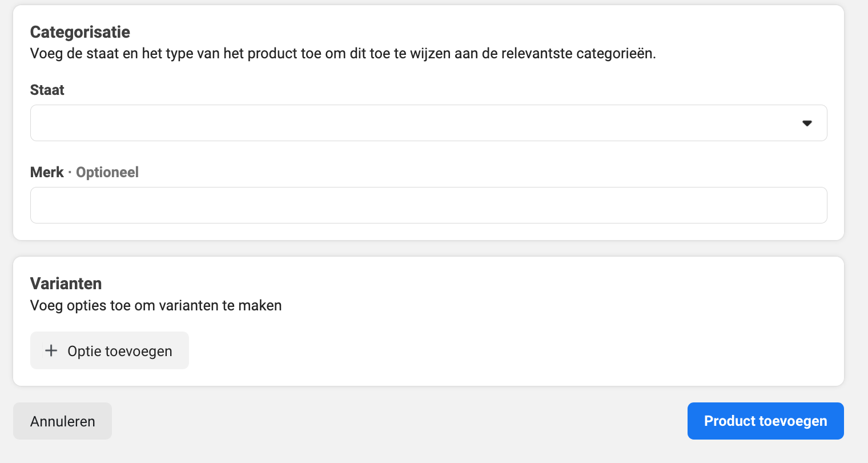The width and height of the screenshot is (868, 463).
Task: Click the Categorisatie heading
Action: 80,32
